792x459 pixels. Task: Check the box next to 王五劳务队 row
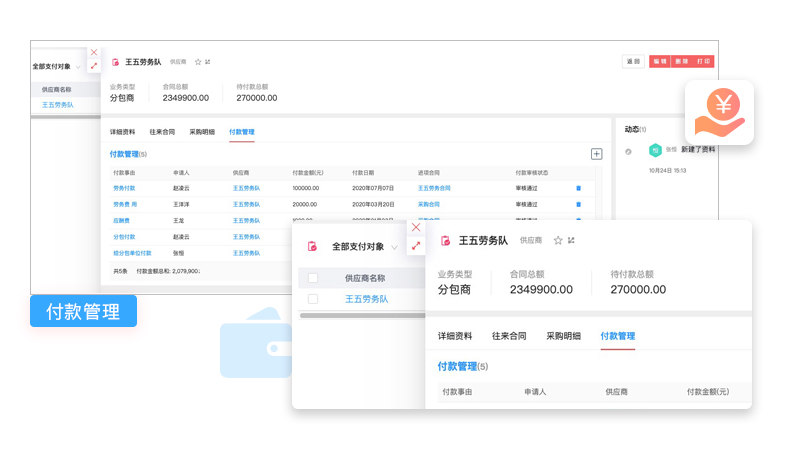[313, 299]
